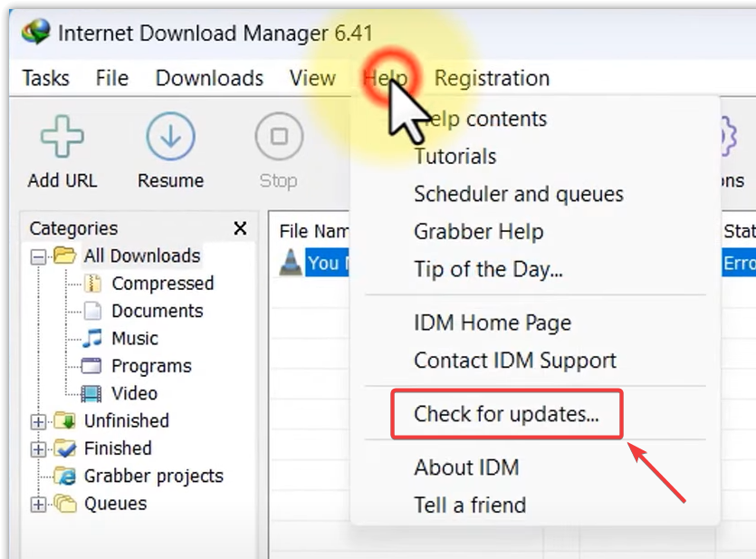Select the Music category
The image size is (756, 559).
(x=135, y=339)
